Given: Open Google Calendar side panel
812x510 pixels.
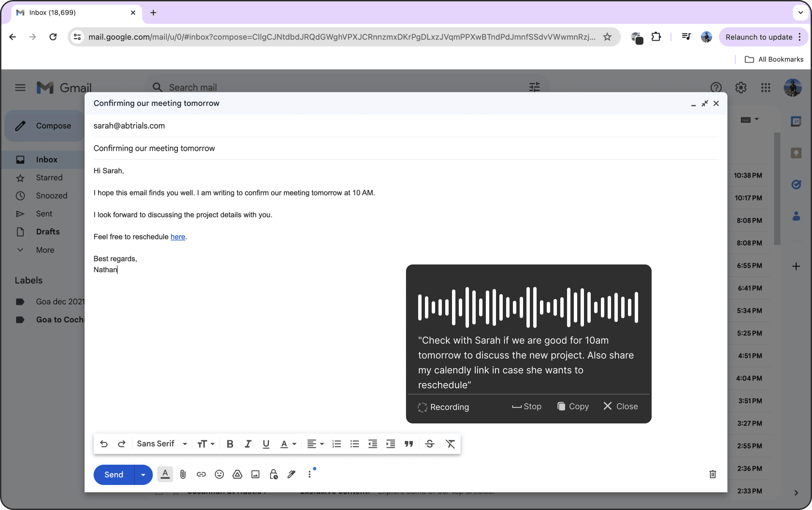Looking at the screenshot, I should coord(796,121).
